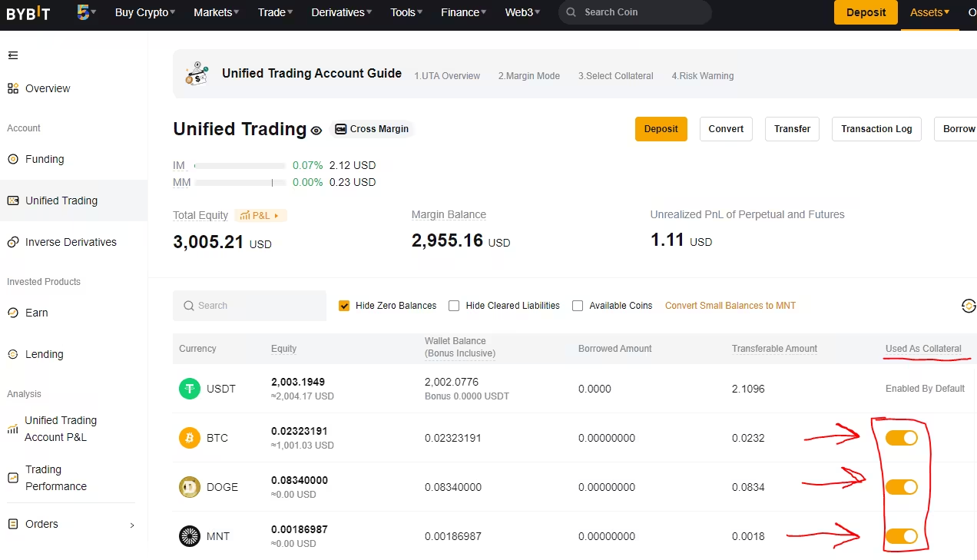The height and width of the screenshot is (560, 977).
Task: Expand the Orders submenu chevron
Action: coord(132,525)
